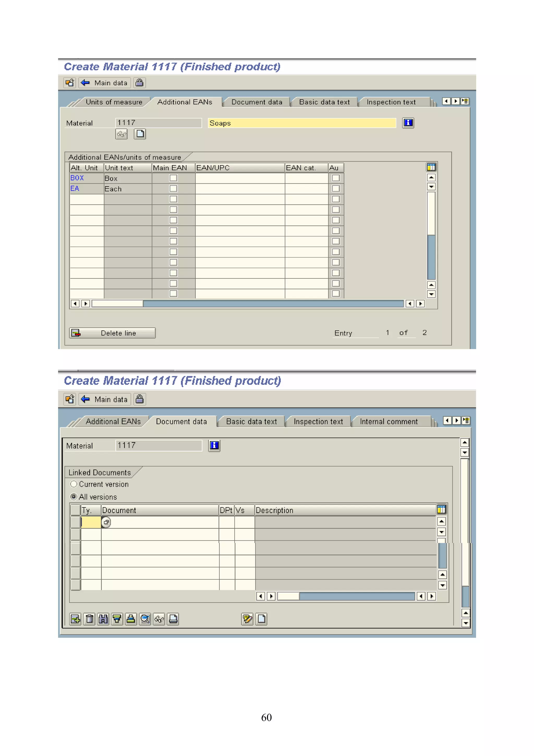Click table settings icon in EANs table
Image resolution: width=534 pixels, height=756 pixels.
(431, 167)
